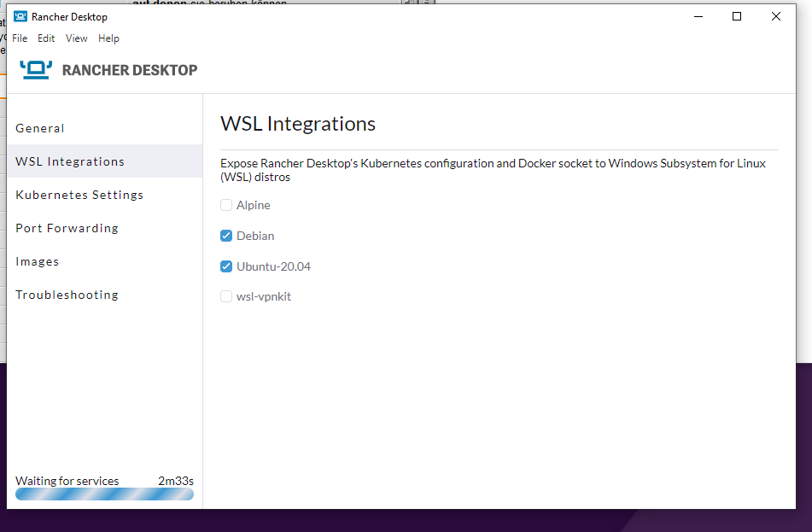Click the Rancher Desktop logo in header
The image size is (812, 532).
point(36,70)
